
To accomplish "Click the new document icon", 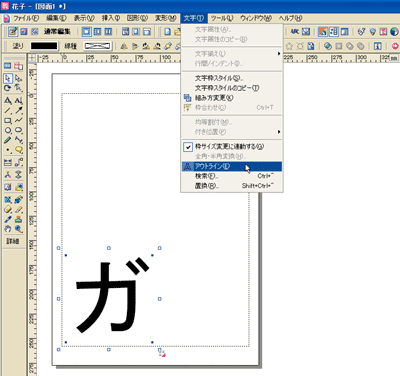I will tap(167, 32).
